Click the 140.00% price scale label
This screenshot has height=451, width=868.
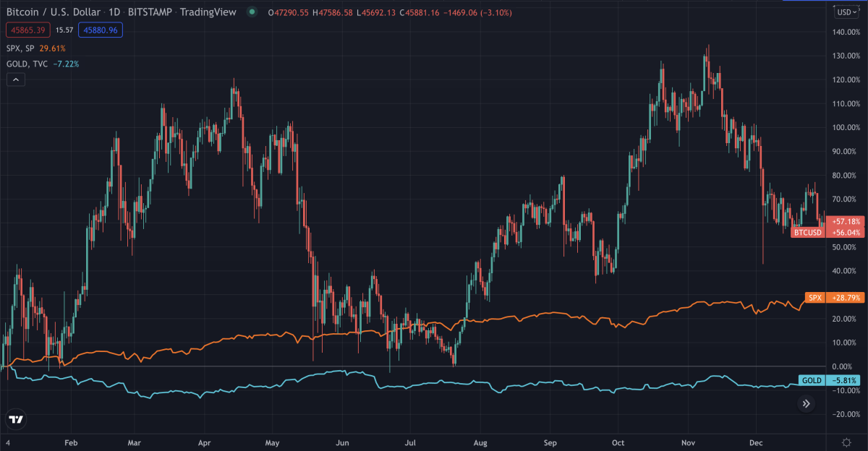click(846, 32)
